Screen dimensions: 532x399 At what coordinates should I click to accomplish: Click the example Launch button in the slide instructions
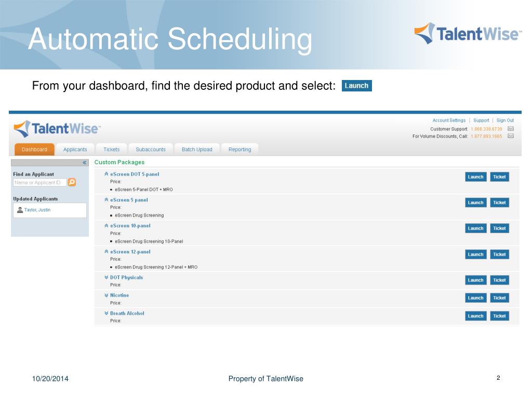[x=356, y=86]
